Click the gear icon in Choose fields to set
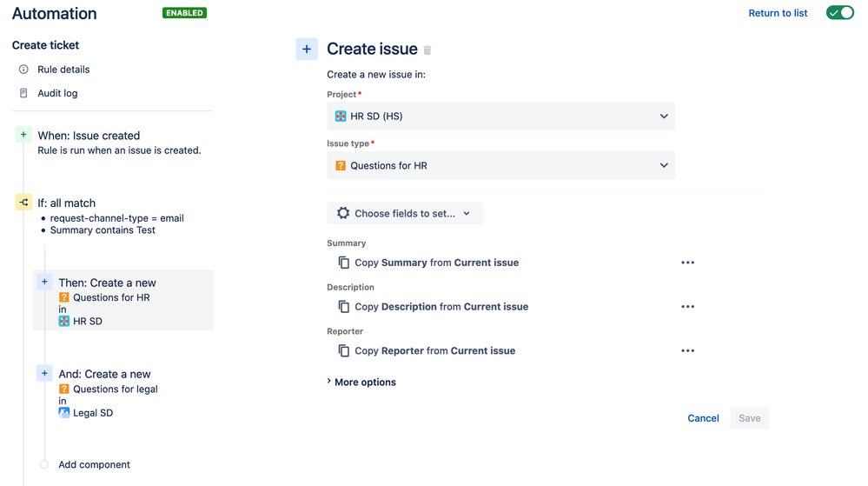Image resolution: width=868 pixels, height=486 pixels. [343, 213]
